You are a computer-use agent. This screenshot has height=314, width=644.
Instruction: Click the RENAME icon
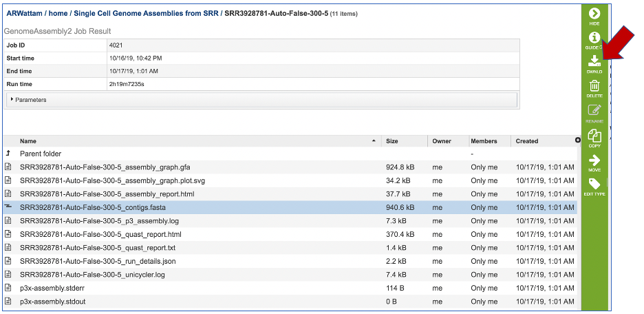594,110
